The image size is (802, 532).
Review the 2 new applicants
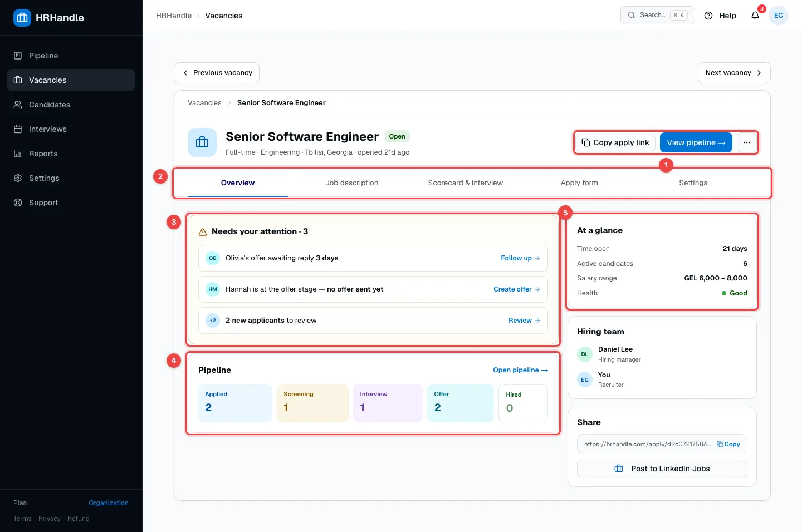524,321
